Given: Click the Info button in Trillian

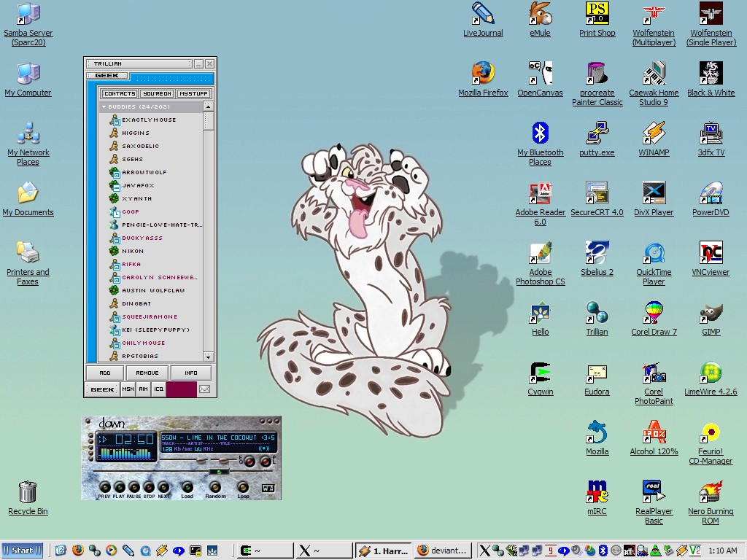Looking at the screenshot, I should [191, 373].
